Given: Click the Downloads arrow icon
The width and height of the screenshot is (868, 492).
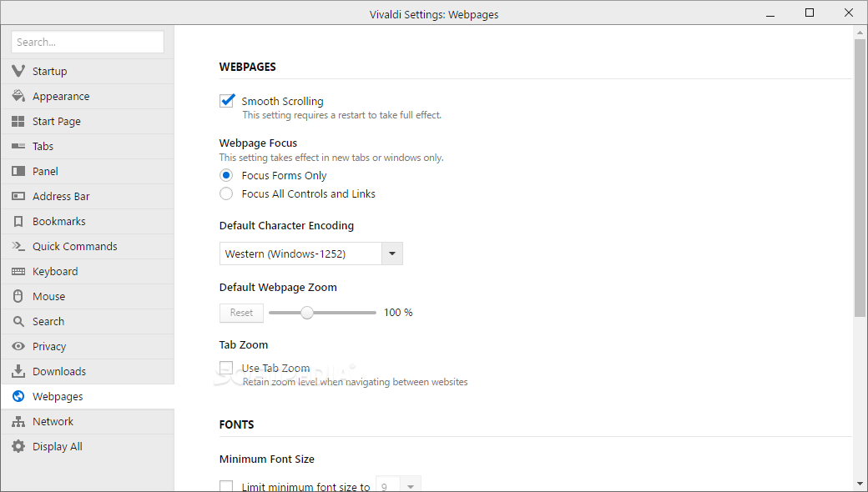Looking at the screenshot, I should tap(18, 371).
